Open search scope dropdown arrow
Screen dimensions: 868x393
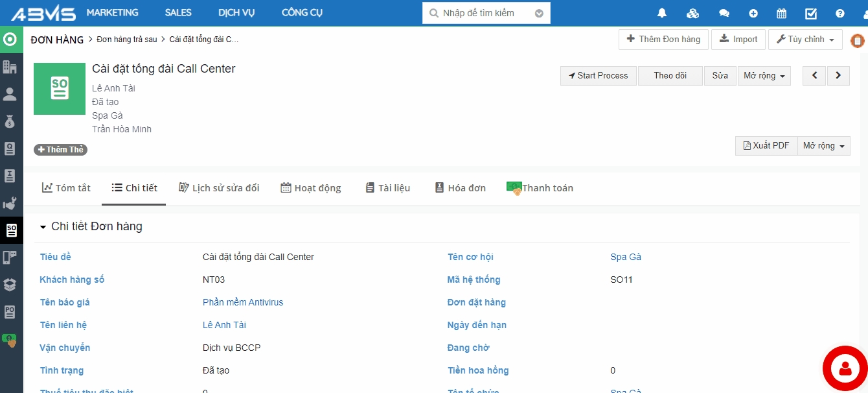[539, 13]
